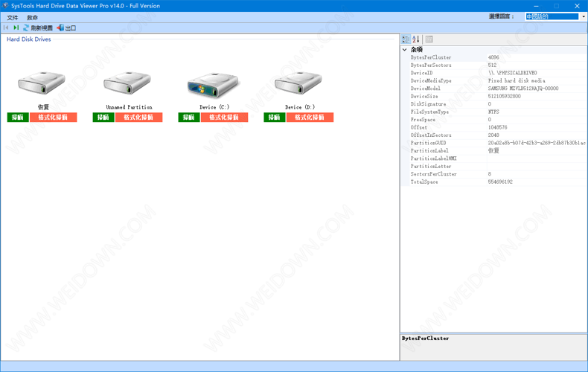This screenshot has width=588, height=372.
Task: Select the Device (C:) drive icon
Action: pos(213,85)
